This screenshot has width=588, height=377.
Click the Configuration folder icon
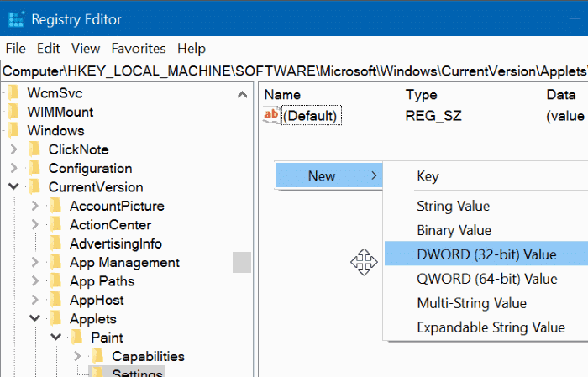pyautogui.click(x=34, y=168)
